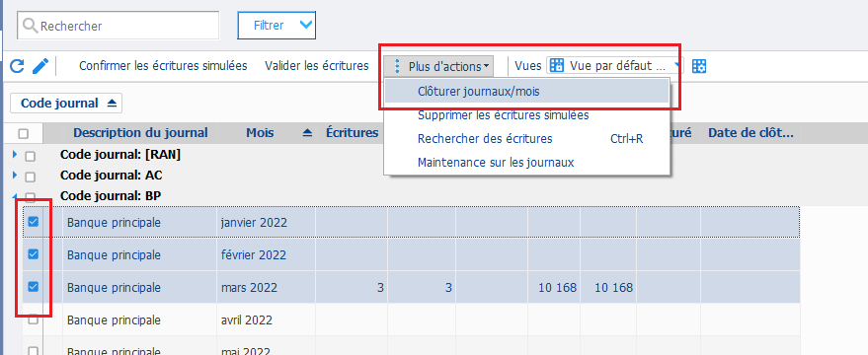Click the view icon in Vue par défaut
The width and height of the screenshot is (868, 355).
coord(555,66)
